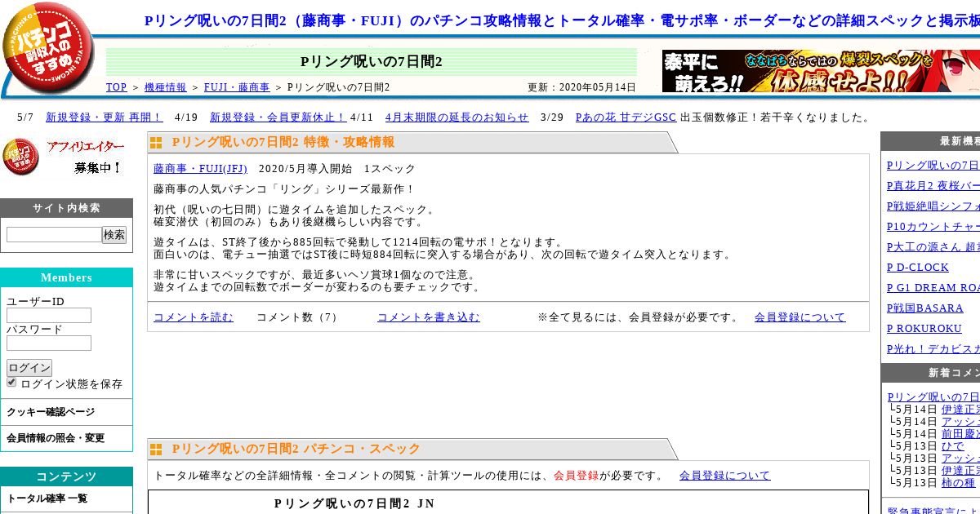This screenshot has height=514, width=980.
Task: Open P大工の源さん 超 machine link
Action: coord(933,247)
